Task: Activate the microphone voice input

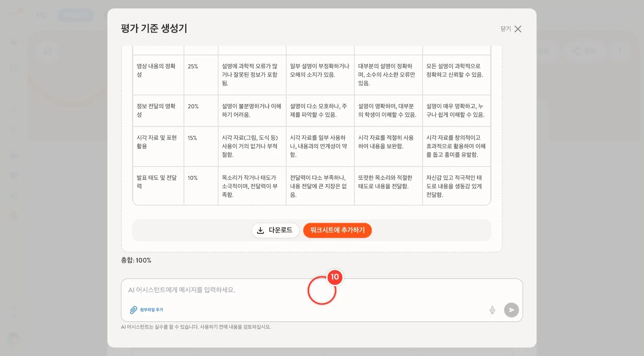Action: (x=492, y=310)
